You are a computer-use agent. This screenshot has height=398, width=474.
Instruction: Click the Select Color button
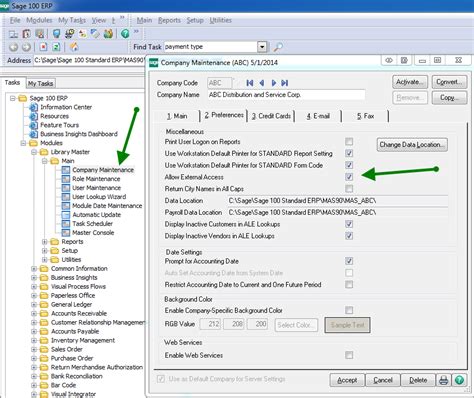(296, 325)
